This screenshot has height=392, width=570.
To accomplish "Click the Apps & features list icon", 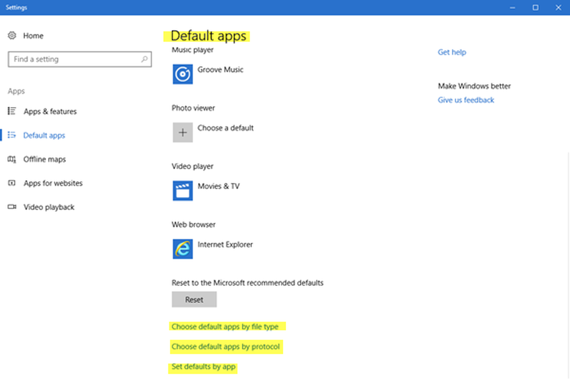I will point(12,111).
